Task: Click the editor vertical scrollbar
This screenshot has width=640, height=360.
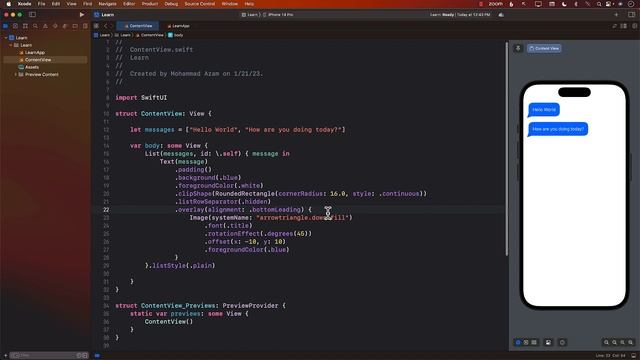Action: pos(507,149)
